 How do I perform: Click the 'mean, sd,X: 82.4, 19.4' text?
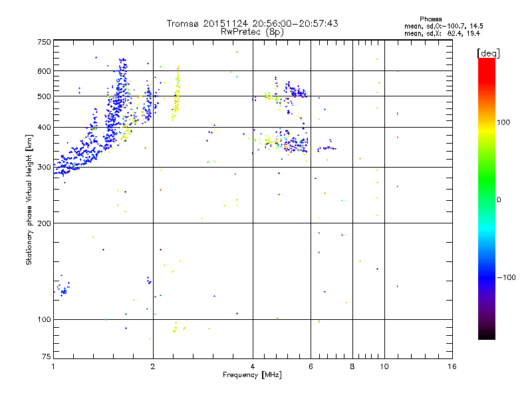442,33
